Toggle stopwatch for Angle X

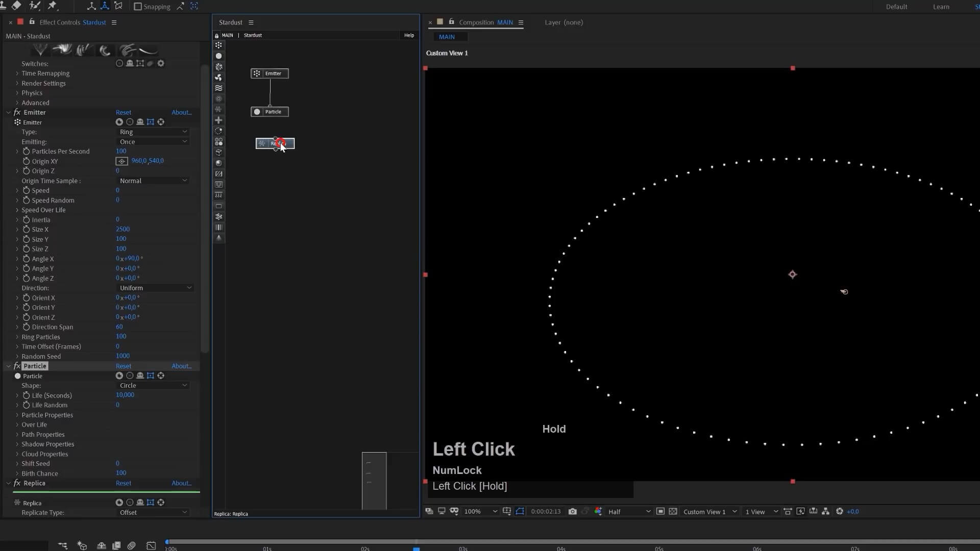coord(27,259)
